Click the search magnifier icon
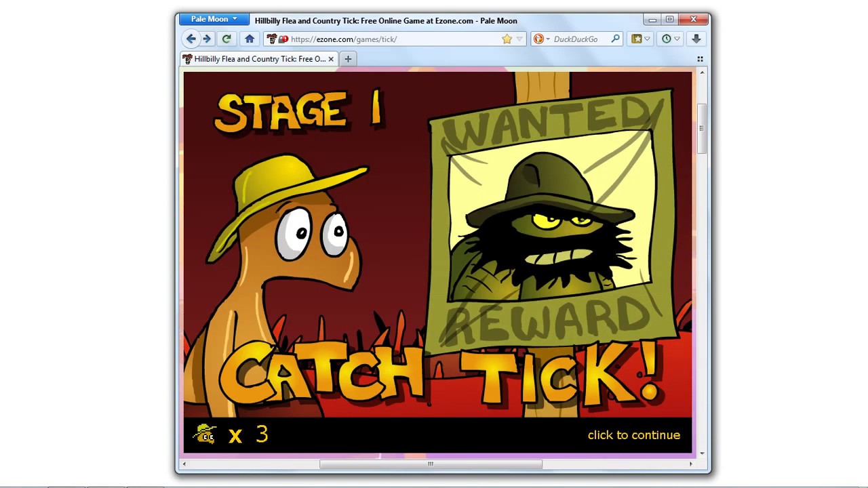868x488 pixels. pyautogui.click(x=616, y=39)
